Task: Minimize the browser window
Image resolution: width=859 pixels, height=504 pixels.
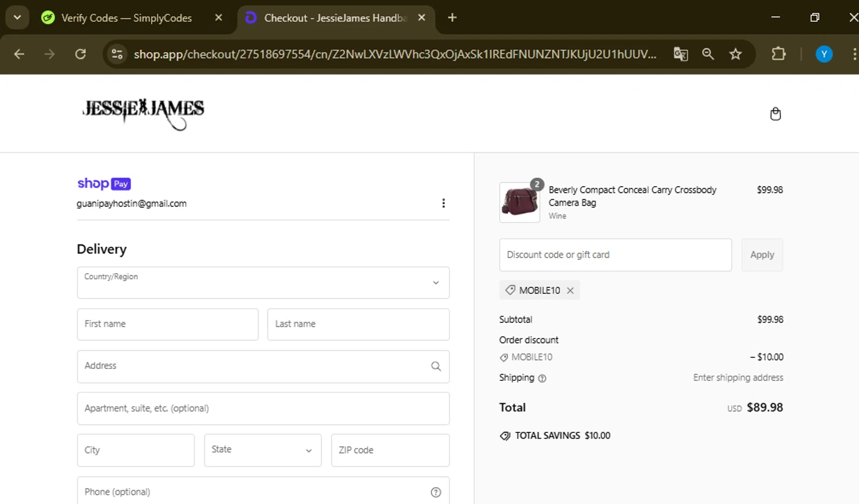Action: 775,18
